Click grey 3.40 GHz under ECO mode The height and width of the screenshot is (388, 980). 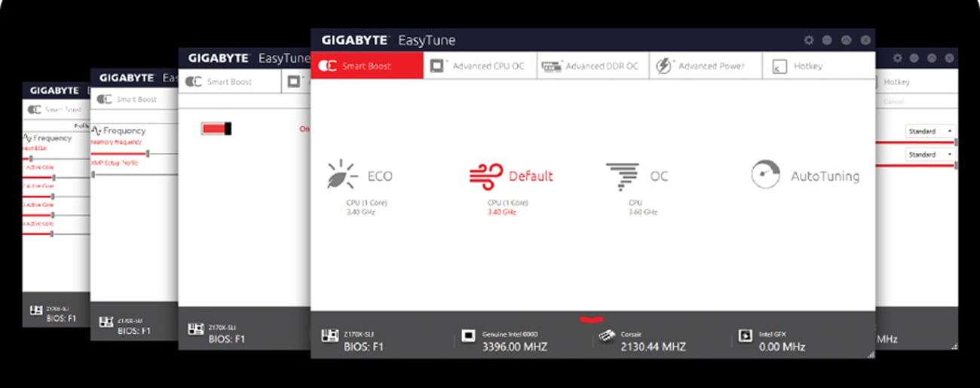click(x=360, y=212)
